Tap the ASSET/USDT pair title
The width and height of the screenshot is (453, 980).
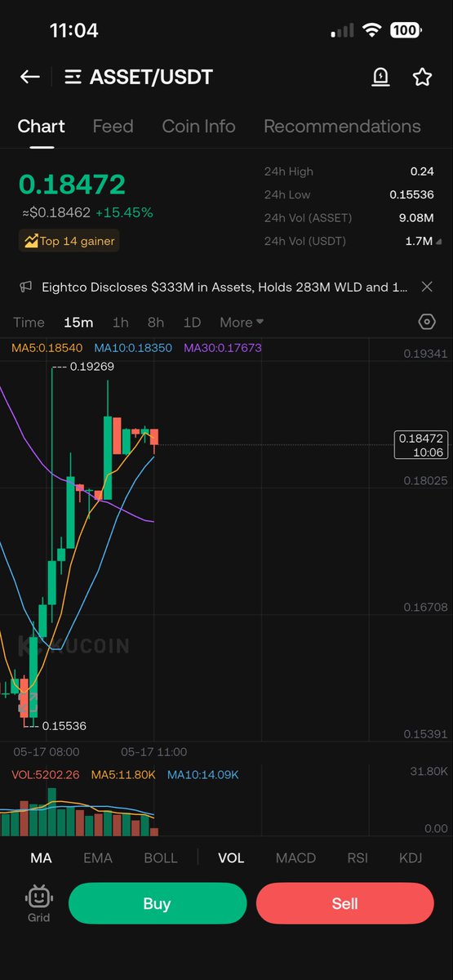151,77
